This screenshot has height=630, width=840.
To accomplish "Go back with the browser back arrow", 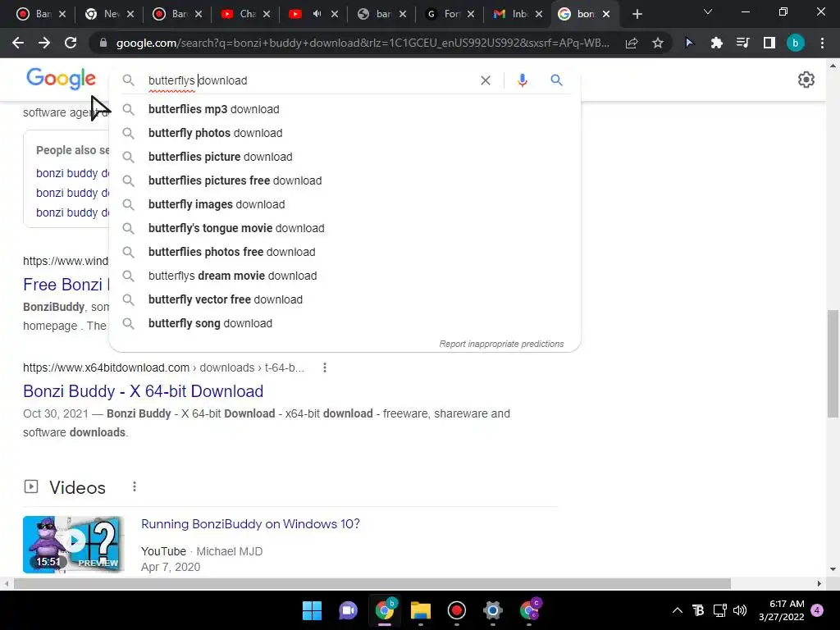I will pyautogui.click(x=18, y=43).
